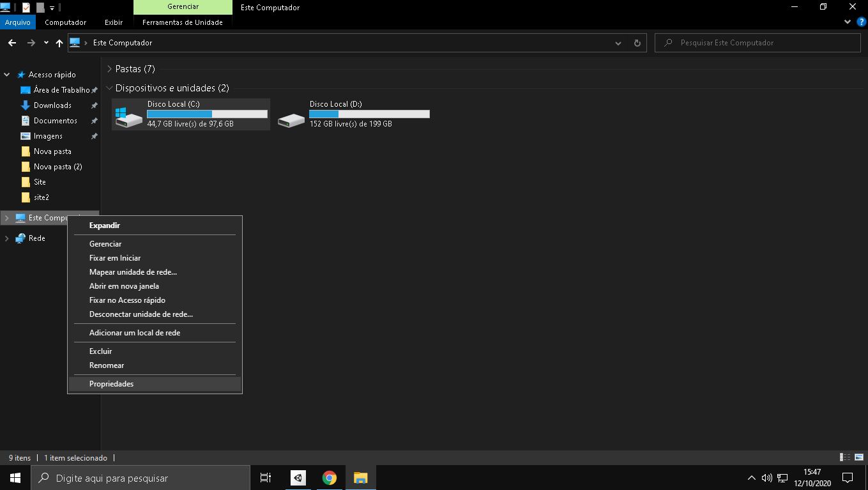
Task: Open Downloads folder in the sidebar
Action: (x=52, y=105)
